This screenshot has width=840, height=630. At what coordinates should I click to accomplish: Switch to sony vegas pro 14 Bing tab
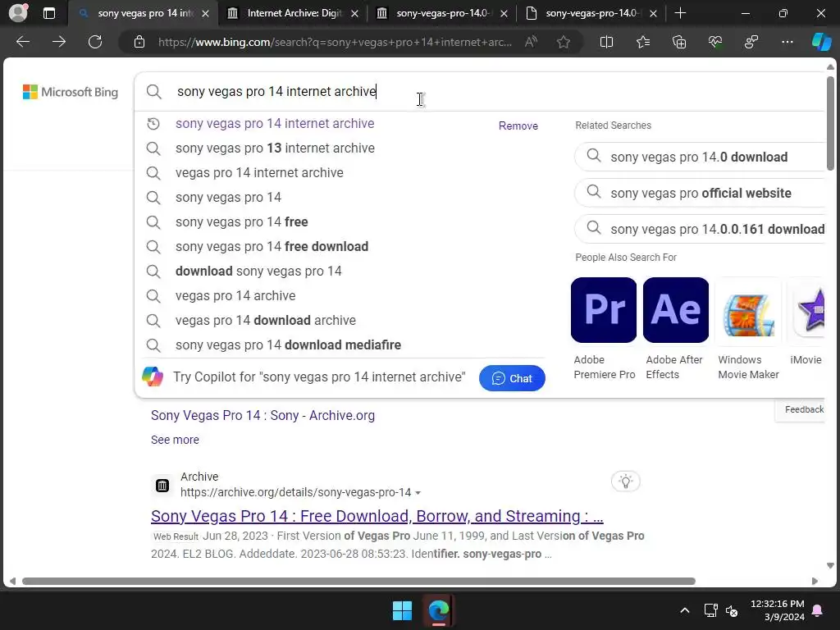click(144, 13)
